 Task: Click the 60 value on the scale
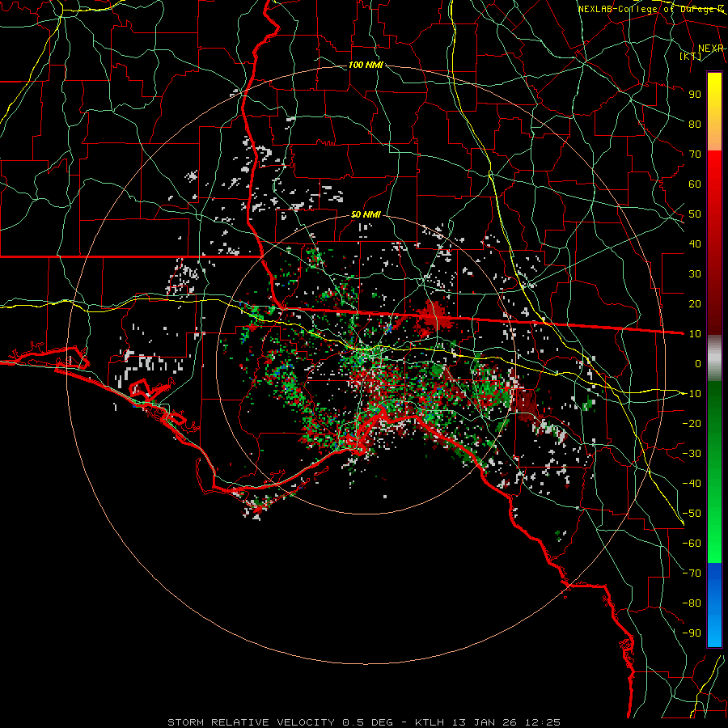tap(695, 184)
